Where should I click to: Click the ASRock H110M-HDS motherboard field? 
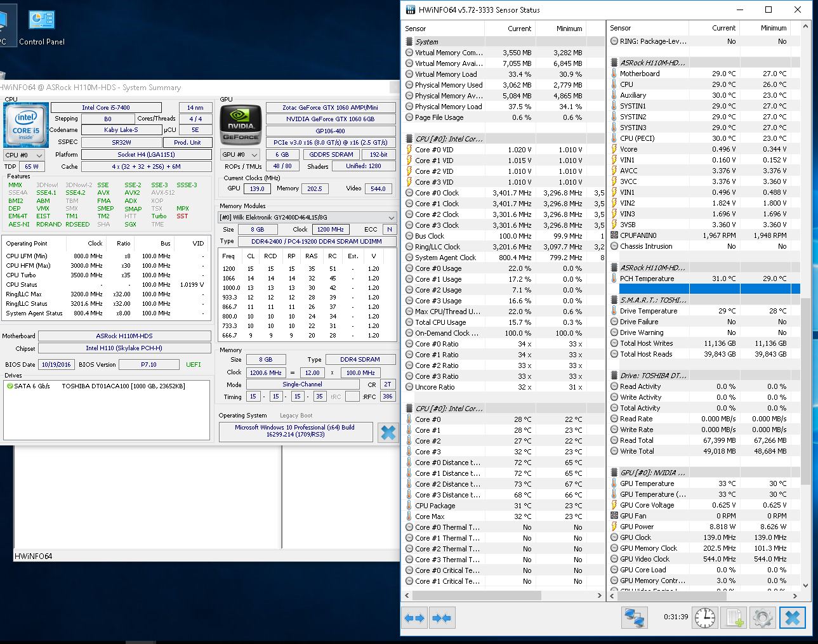pos(124,336)
